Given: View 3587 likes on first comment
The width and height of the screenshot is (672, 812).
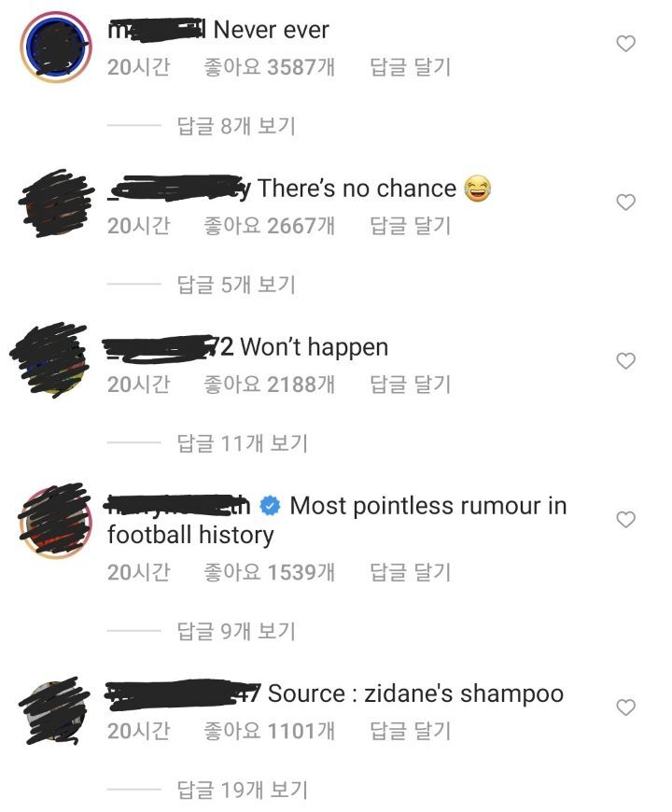Looking at the screenshot, I should (269, 67).
